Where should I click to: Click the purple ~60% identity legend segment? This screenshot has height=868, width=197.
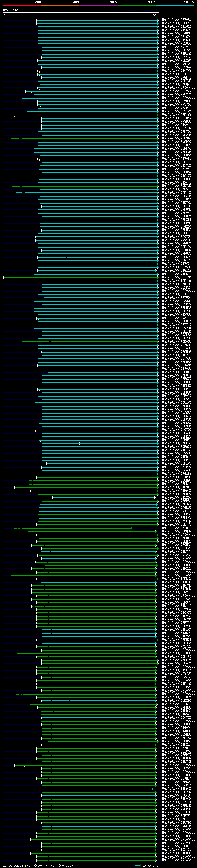(99, 6)
